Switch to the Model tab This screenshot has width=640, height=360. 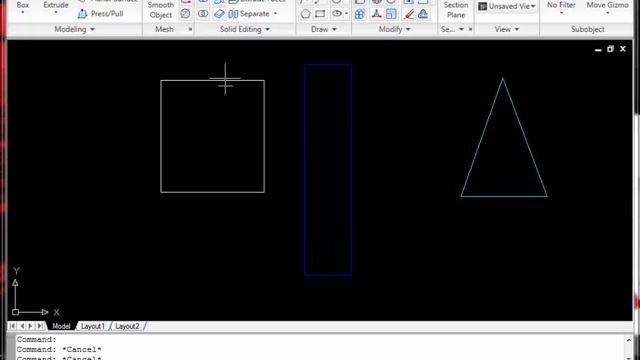point(61,326)
